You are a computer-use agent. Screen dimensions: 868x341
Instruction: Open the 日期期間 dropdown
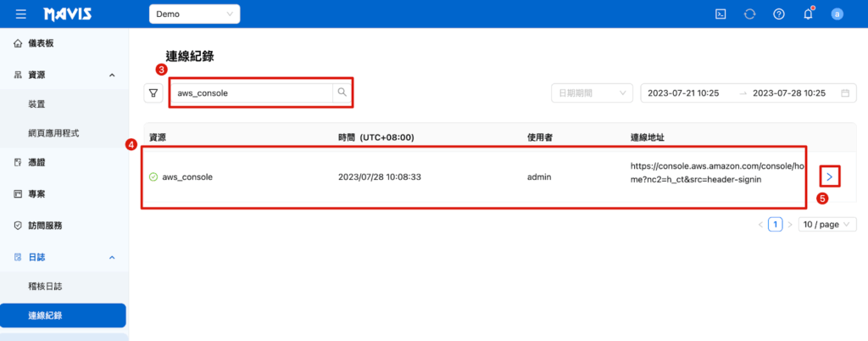pos(591,92)
